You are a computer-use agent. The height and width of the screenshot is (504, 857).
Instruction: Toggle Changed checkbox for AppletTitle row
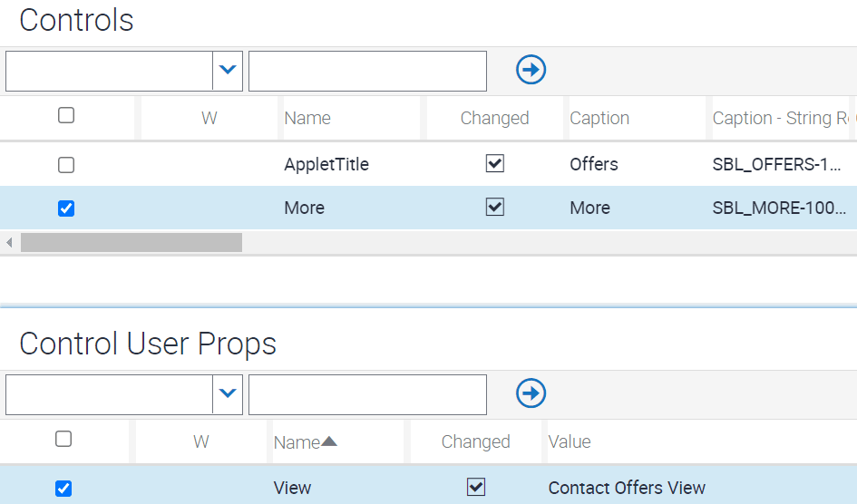494,163
